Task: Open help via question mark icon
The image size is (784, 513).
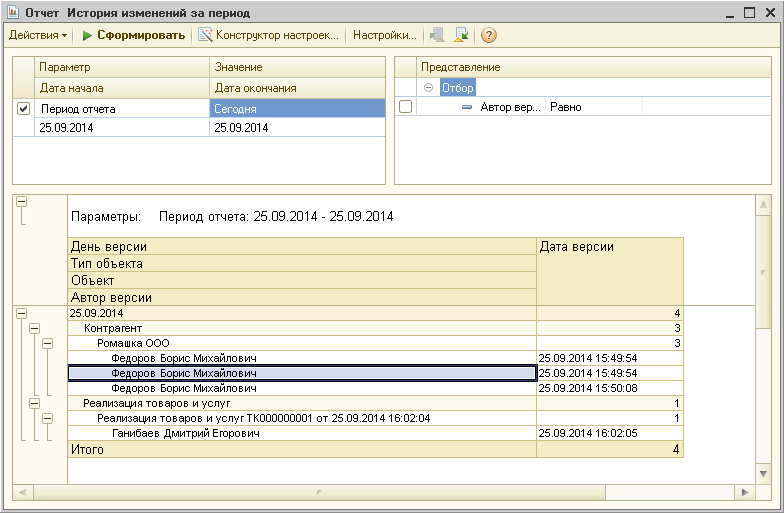Action: pos(489,35)
